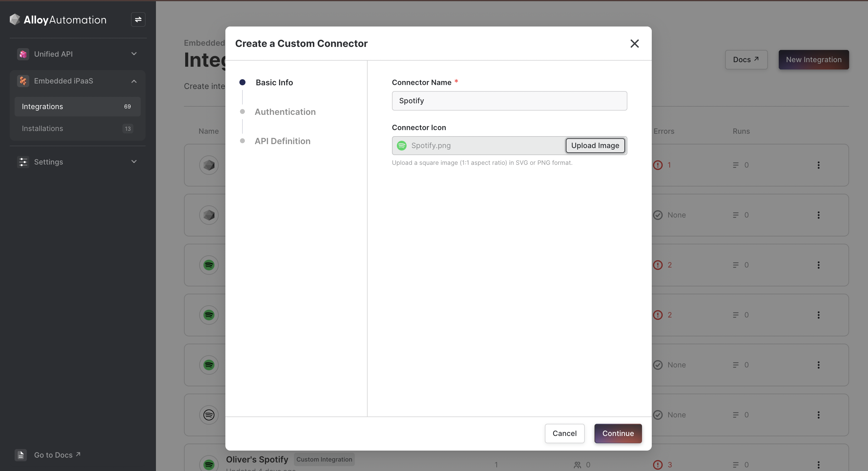Viewport: 868px width, 471px height.
Task: Open Installations in the sidebar
Action: click(x=77, y=129)
